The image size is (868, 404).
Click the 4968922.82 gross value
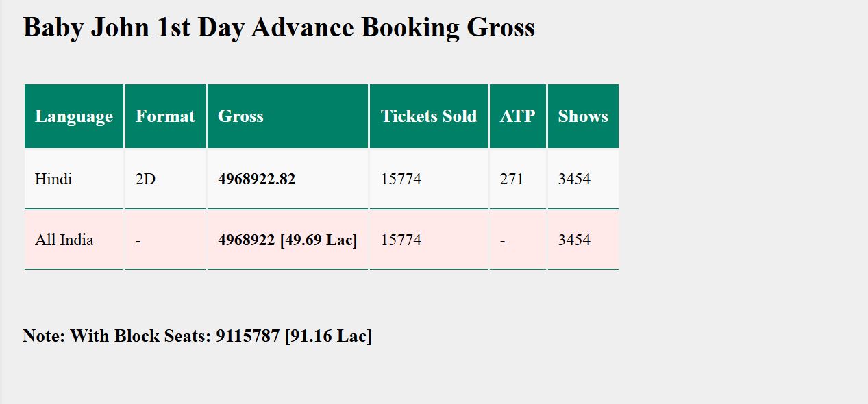click(257, 179)
